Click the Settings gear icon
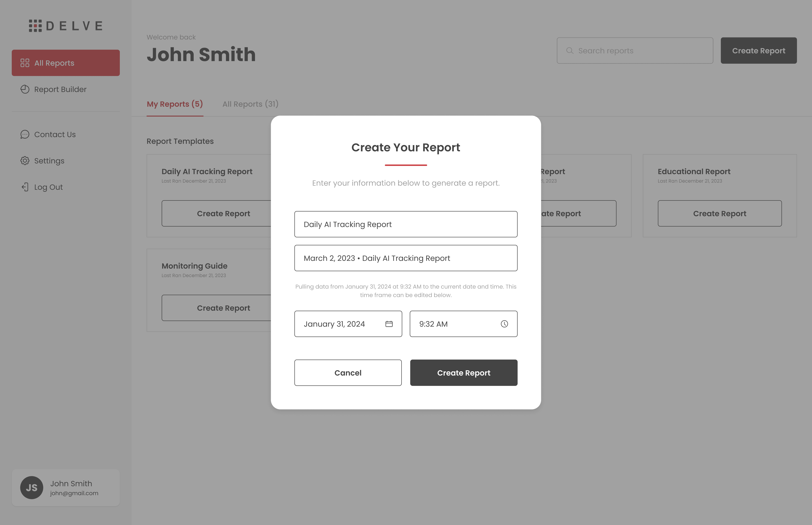This screenshot has width=812, height=525. click(25, 161)
